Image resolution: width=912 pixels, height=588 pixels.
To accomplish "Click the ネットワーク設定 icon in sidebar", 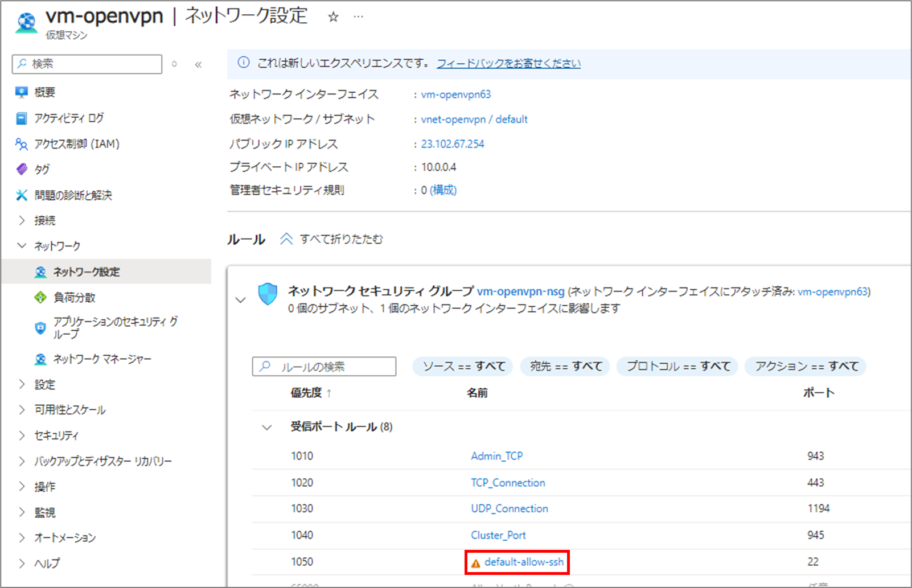I will (40, 272).
